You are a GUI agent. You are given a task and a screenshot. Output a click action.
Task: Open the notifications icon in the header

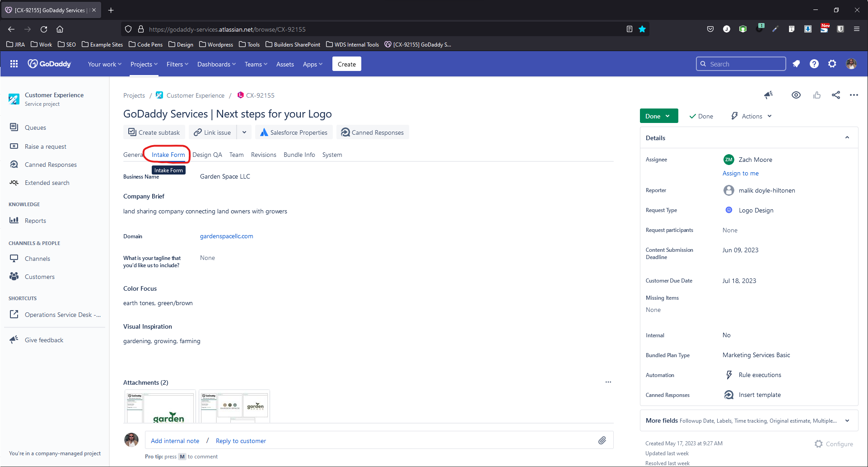tap(796, 64)
